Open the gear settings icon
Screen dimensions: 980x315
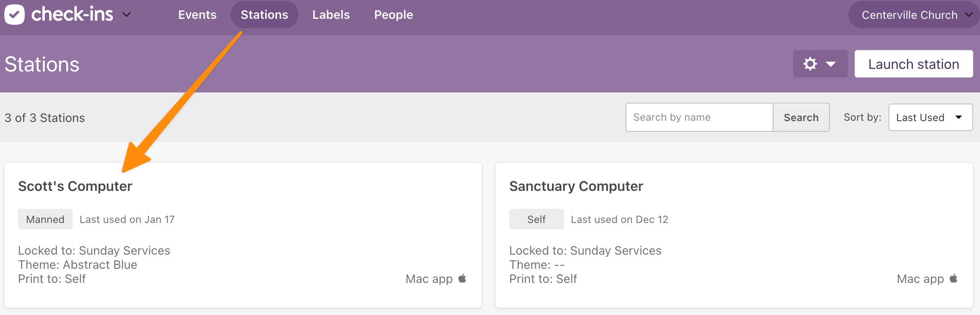810,64
